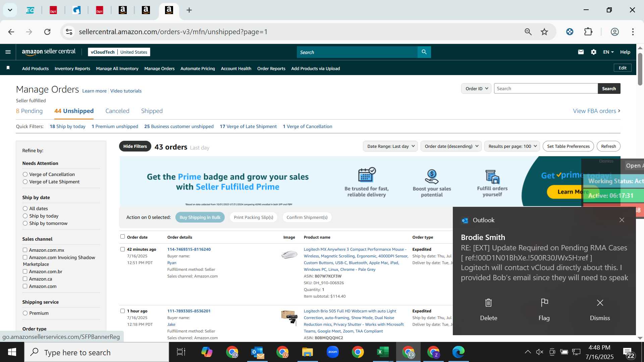Open Results per page 100 dropdown
This screenshot has height=362, width=644.
pos(512,146)
